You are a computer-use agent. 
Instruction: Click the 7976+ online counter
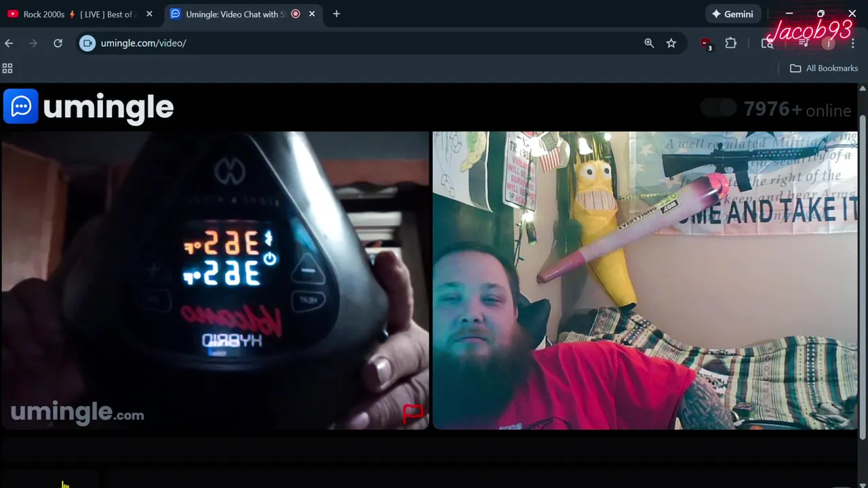click(797, 109)
